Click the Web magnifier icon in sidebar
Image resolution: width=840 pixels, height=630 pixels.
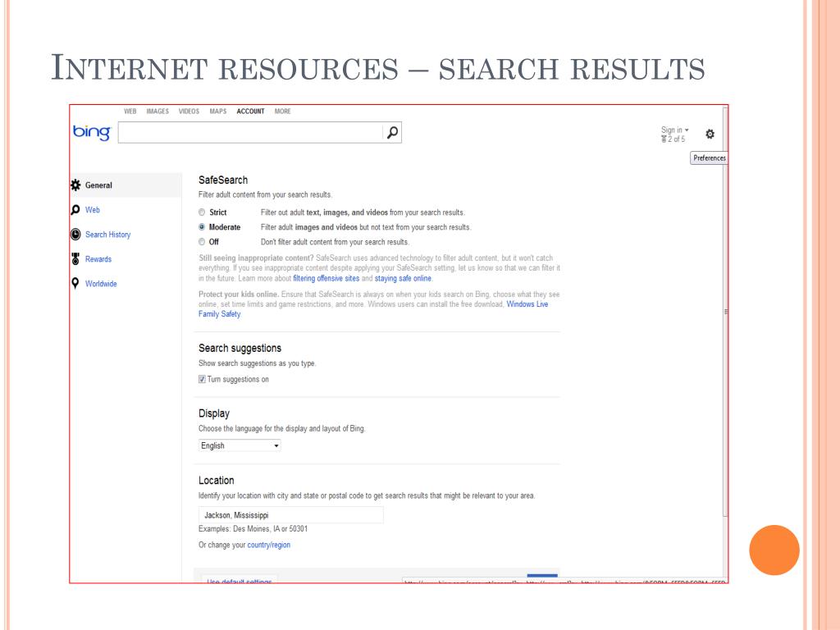pyautogui.click(x=75, y=210)
